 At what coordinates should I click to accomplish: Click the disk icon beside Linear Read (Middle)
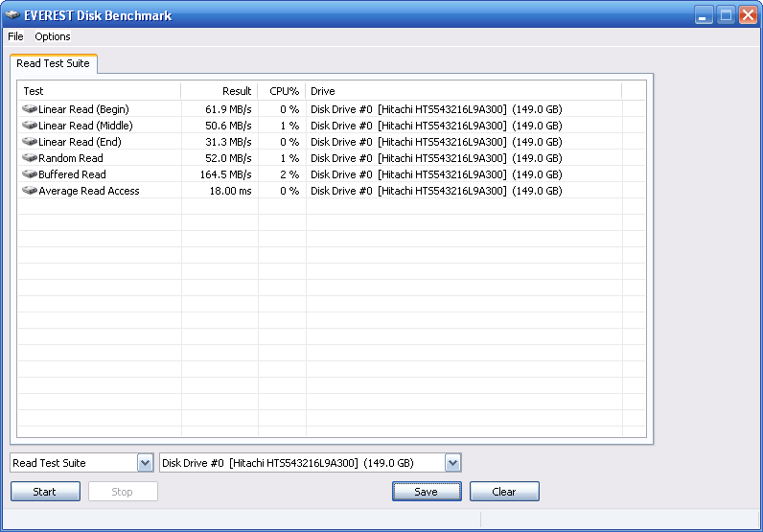[x=30, y=126]
